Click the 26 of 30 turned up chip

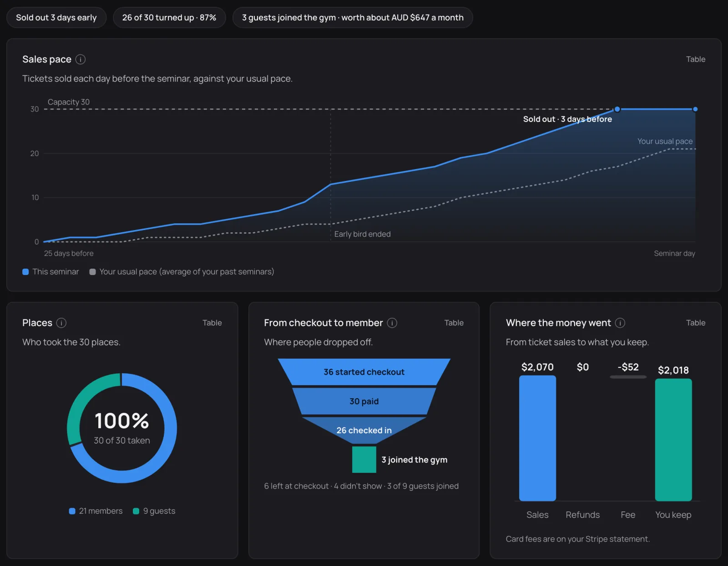pyautogui.click(x=169, y=18)
